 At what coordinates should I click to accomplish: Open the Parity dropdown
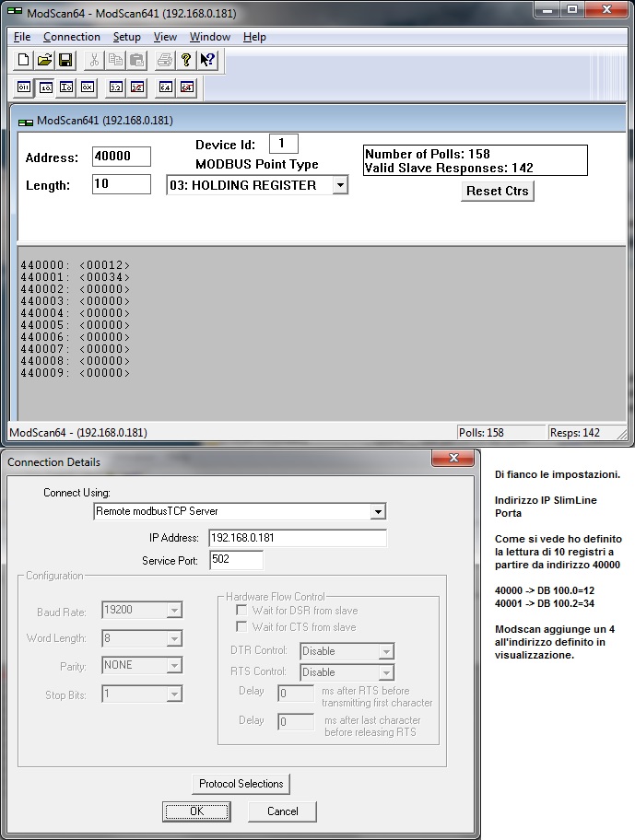[174, 665]
